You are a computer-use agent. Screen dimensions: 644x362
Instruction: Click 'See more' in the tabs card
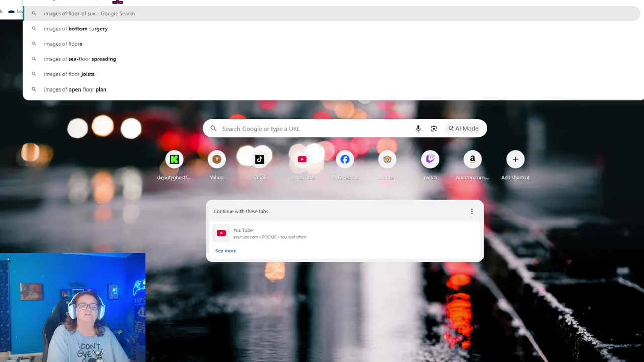(x=226, y=251)
